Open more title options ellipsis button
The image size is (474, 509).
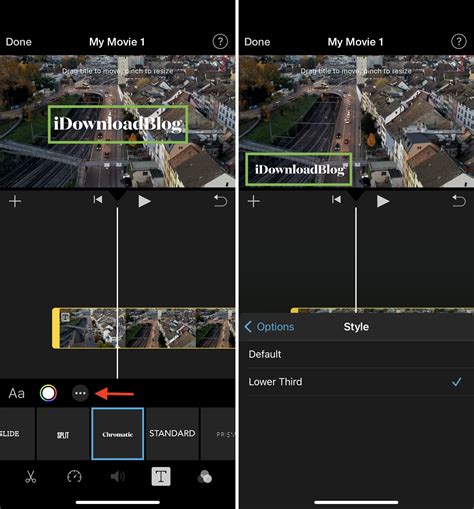click(x=80, y=393)
